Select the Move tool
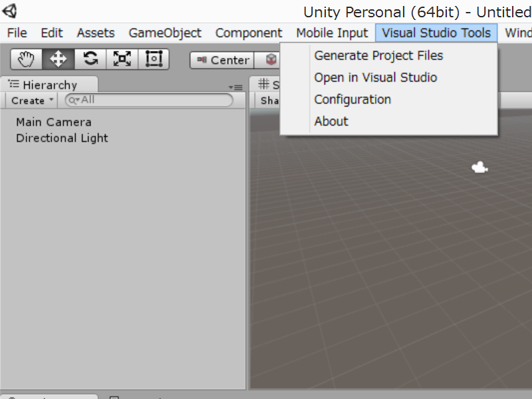532x399 pixels. click(x=58, y=59)
